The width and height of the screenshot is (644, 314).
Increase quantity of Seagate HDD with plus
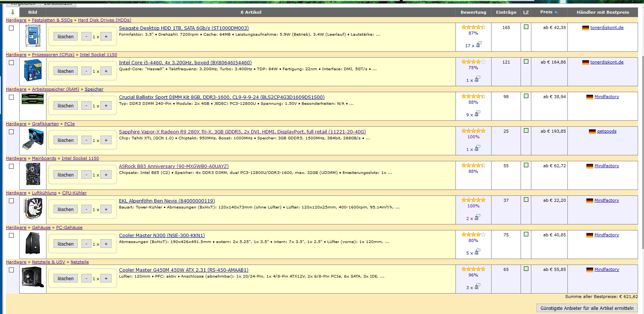pos(106,36)
